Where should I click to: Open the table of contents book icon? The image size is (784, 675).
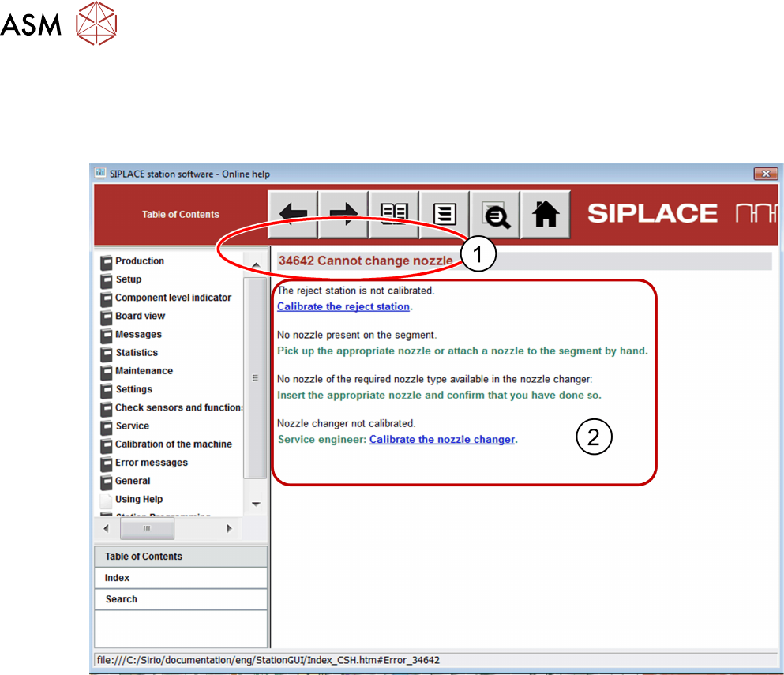click(394, 214)
